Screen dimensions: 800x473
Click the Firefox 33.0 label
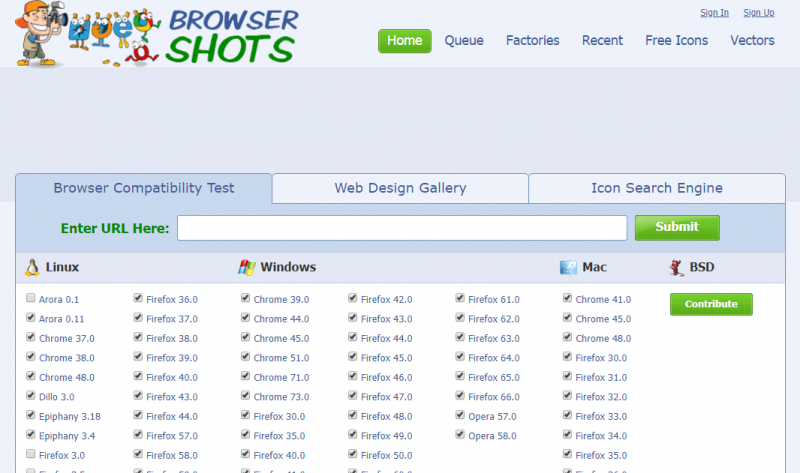pyautogui.click(x=601, y=416)
